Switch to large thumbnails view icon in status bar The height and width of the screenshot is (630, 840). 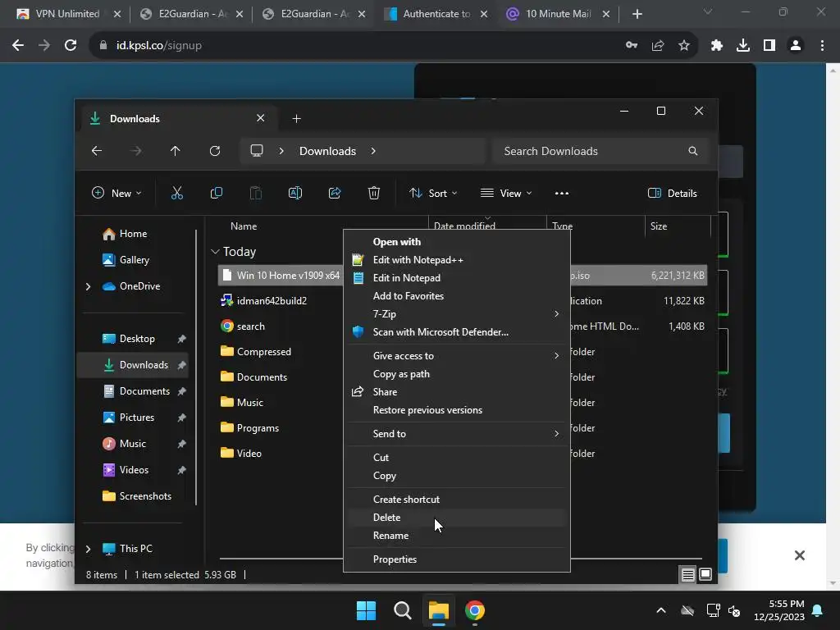705,574
